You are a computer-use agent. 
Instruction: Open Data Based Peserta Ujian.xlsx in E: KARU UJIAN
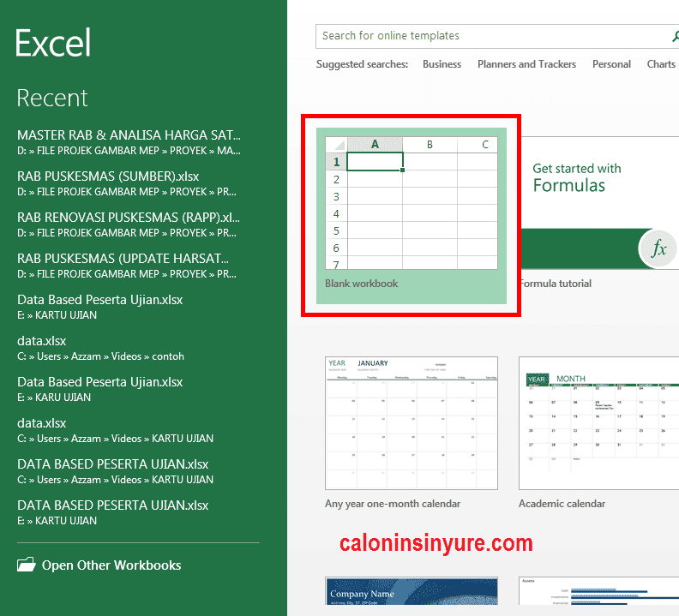coord(100,389)
